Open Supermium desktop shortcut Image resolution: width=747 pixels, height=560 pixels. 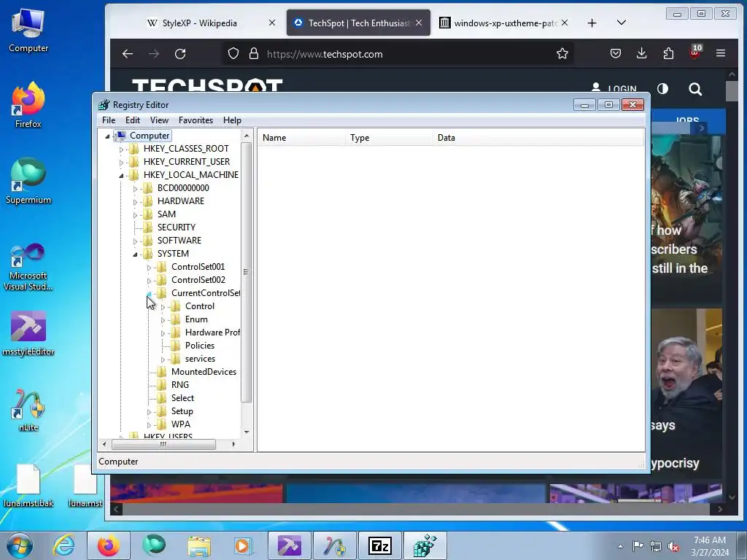click(x=28, y=181)
